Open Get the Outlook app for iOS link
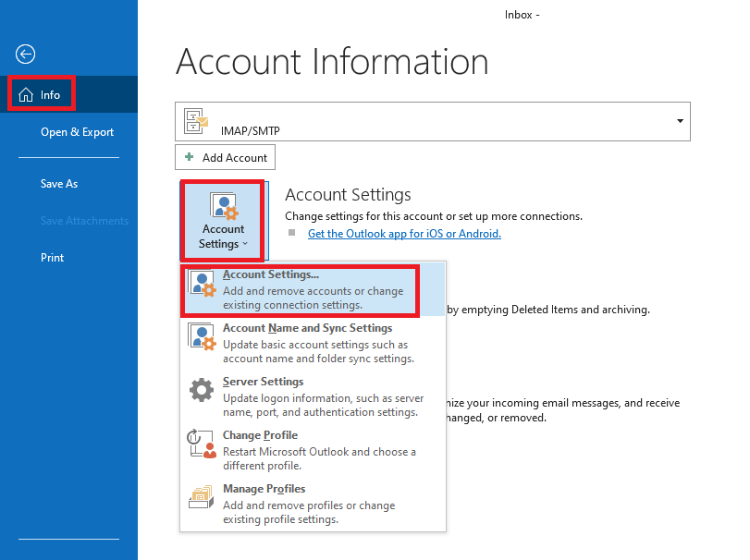This screenshot has height=560, width=750. (x=404, y=234)
